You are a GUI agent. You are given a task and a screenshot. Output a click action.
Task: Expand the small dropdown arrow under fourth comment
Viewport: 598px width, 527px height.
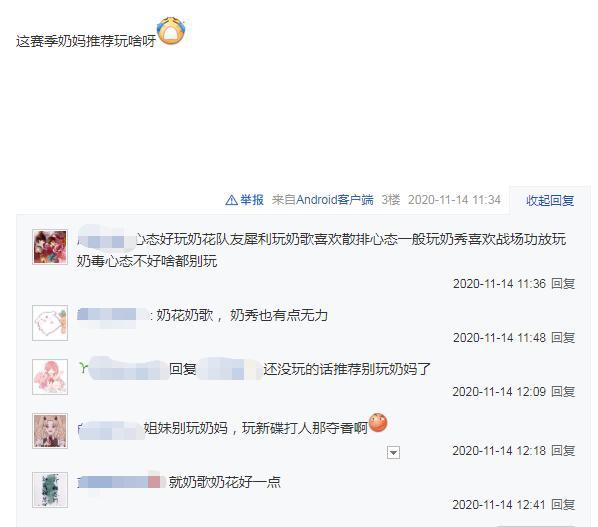(393, 453)
